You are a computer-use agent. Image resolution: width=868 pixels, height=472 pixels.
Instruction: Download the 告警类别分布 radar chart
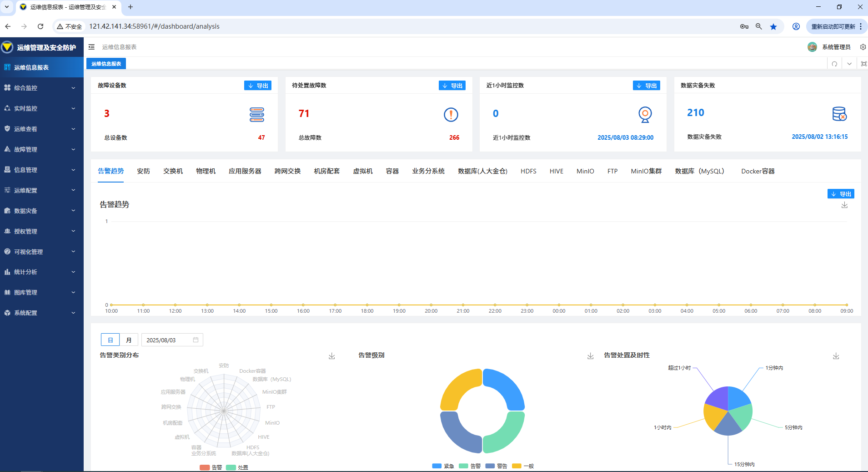pyautogui.click(x=332, y=356)
